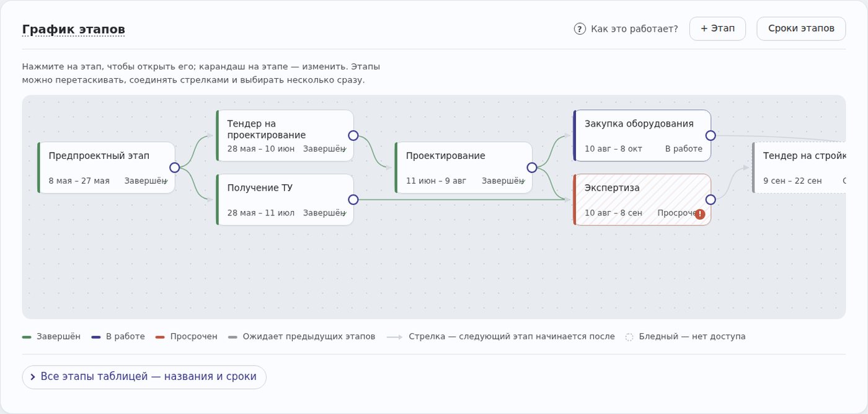This screenshot has height=414, width=868.
Task: Click the completed checkmark on Предпроектный этап
Action: coord(166,182)
